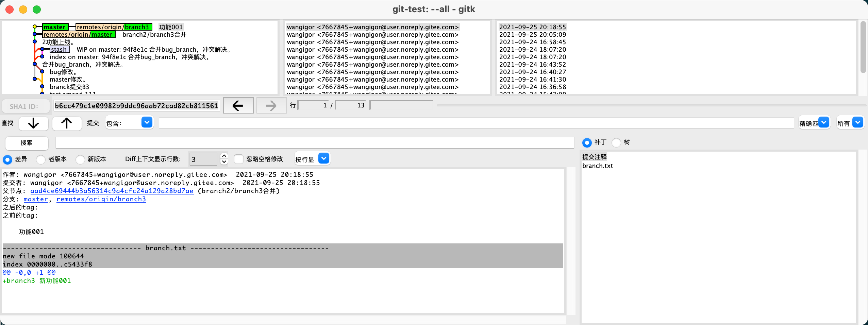Click the find next down-arrow button
The image size is (868, 325).
pyautogui.click(x=33, y=123)
